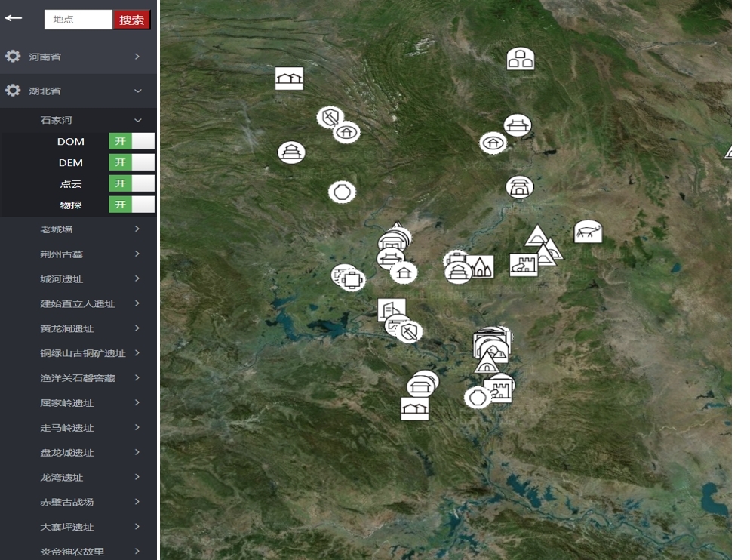Select the 炎帝神农故里 item
Image resolution: width=750 pixels, height=560 pixels.
[x=78, y=552]
